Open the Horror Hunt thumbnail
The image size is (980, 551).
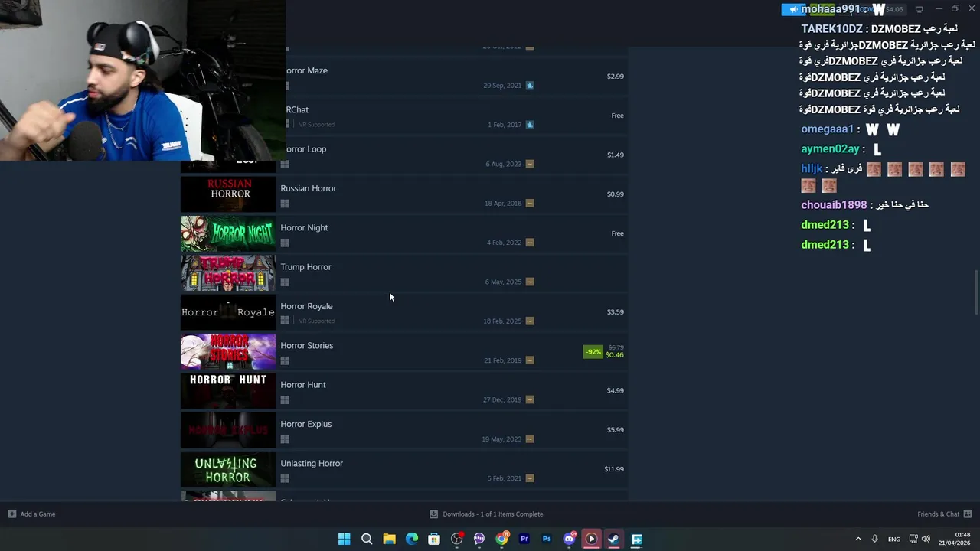tap(227, 390)
